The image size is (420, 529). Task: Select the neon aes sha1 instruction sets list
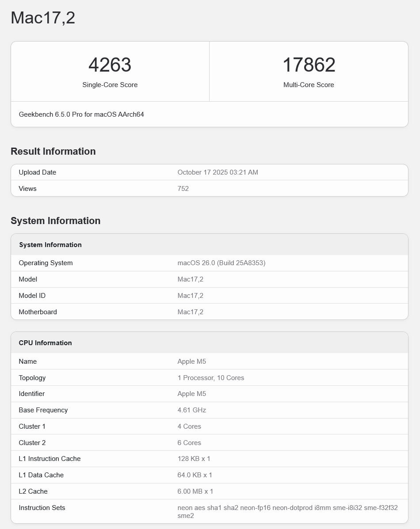(x=288, y=512)
